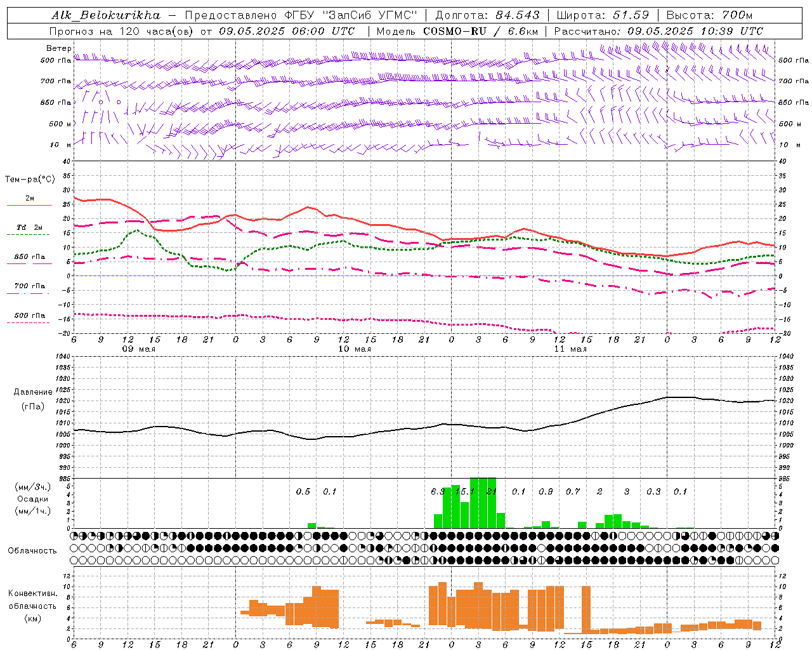
Task: Click the Td 2м dew point legend entry
Action: tap(29, 227)
